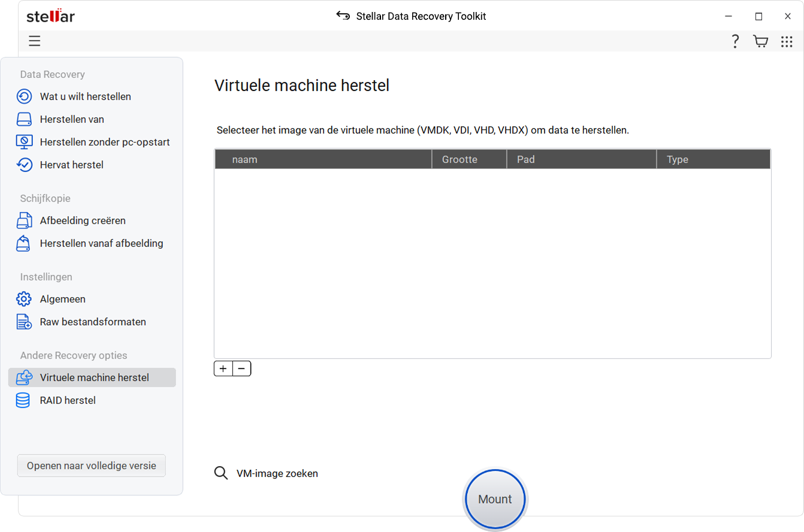The image size is (804, 532).
Task: Open the hamburger menu
Action: coord(35,41)
